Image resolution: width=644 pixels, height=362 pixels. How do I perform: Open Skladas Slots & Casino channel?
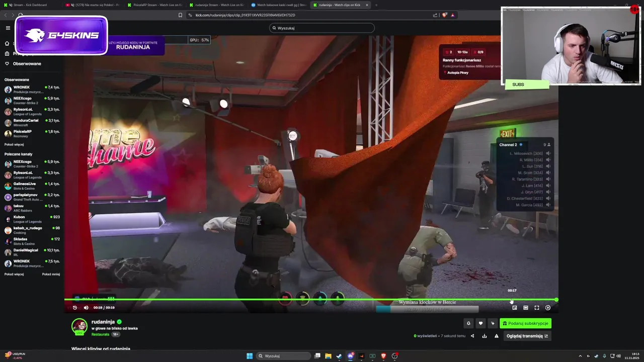(32, 241)
